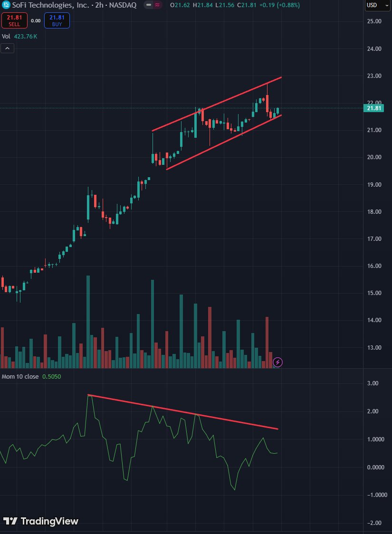Click the 21.81 SELL button
392x534 pixels.
[14, 20]
